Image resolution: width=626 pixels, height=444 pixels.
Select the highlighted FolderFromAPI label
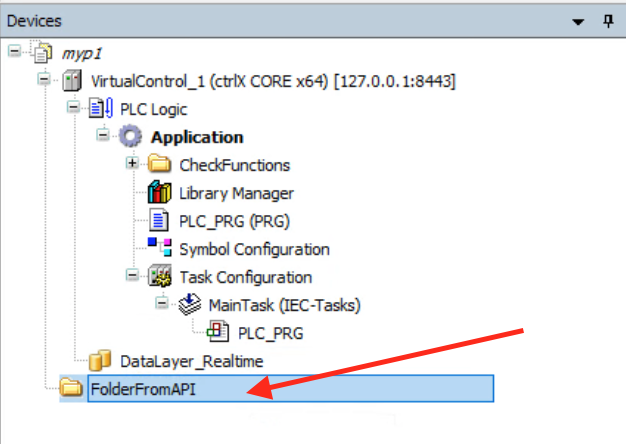pos(291,388)
